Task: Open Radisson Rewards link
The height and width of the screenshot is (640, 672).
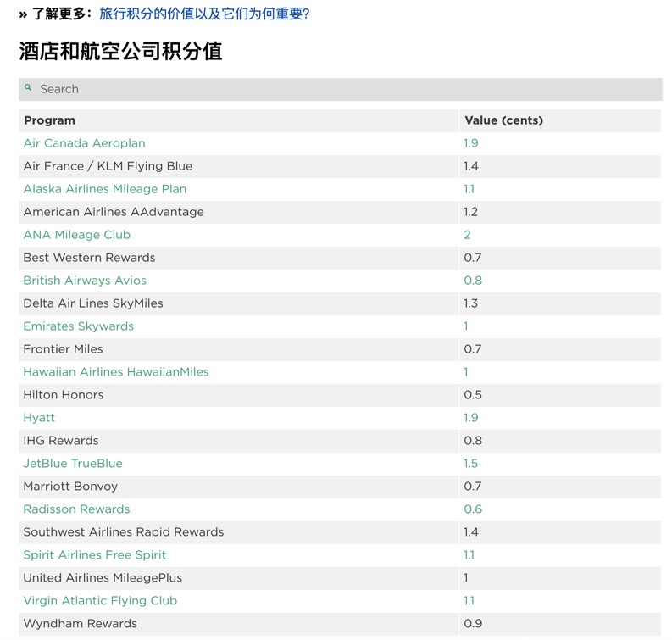Action: [76, 509]
